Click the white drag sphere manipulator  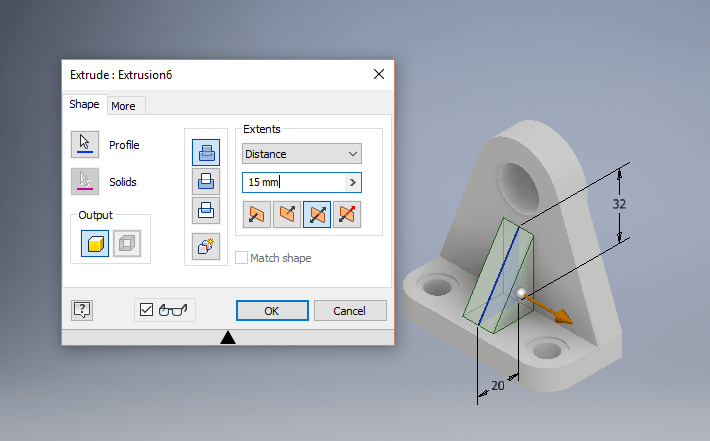coord(521,293)
